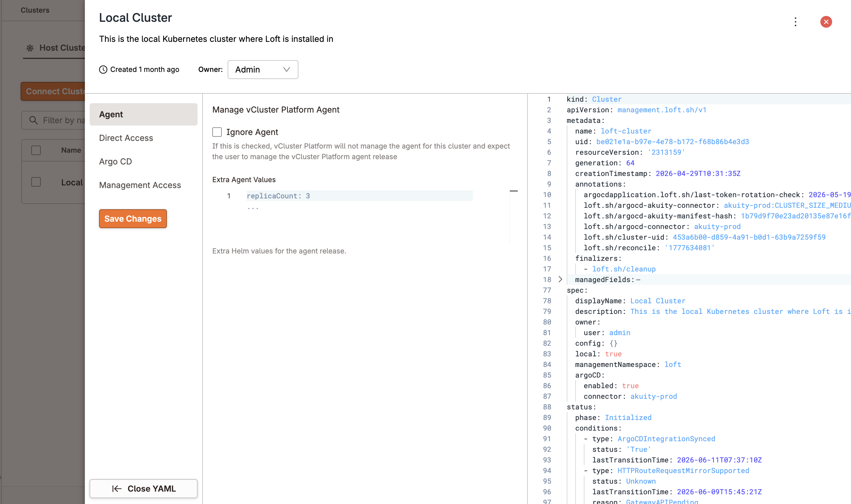Image resolution: width=851 pixels, height=504 pixels.
Task: Click the loft.sh/cleanup finalizer entry
Action: point(624,269)
